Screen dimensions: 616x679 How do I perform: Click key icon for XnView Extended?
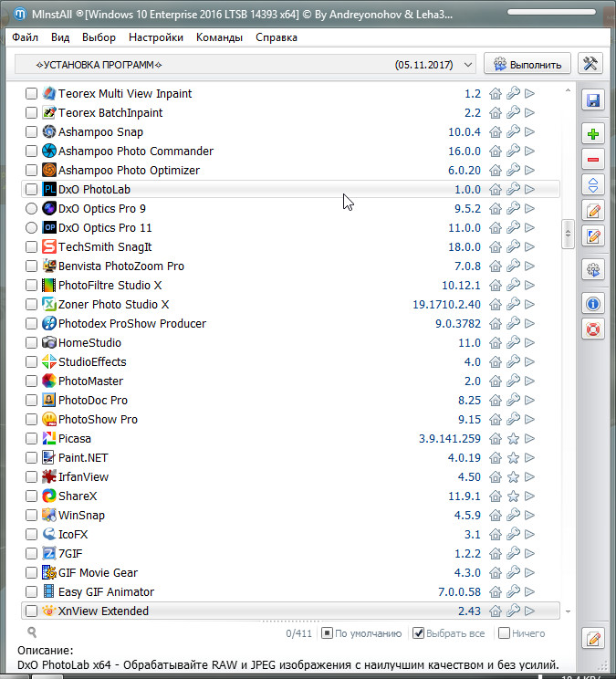pos(513,611)
